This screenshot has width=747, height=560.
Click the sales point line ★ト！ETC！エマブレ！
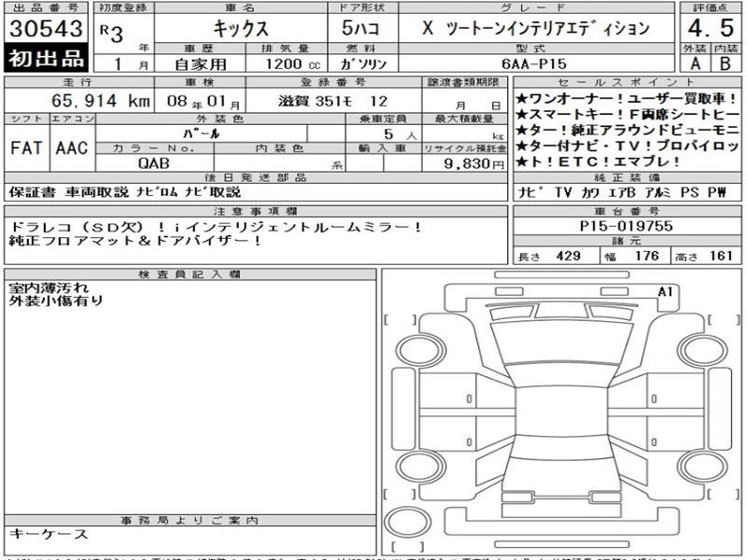[598, 161]
